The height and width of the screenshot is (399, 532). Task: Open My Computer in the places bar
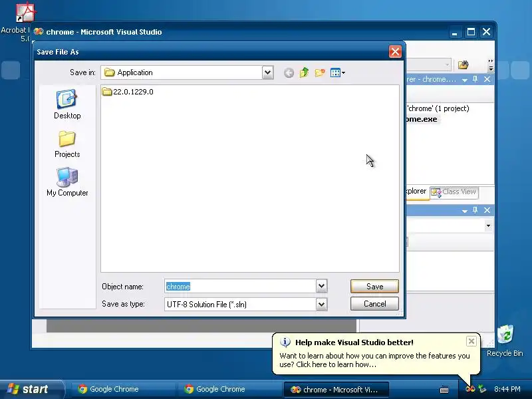click(67, 182)
